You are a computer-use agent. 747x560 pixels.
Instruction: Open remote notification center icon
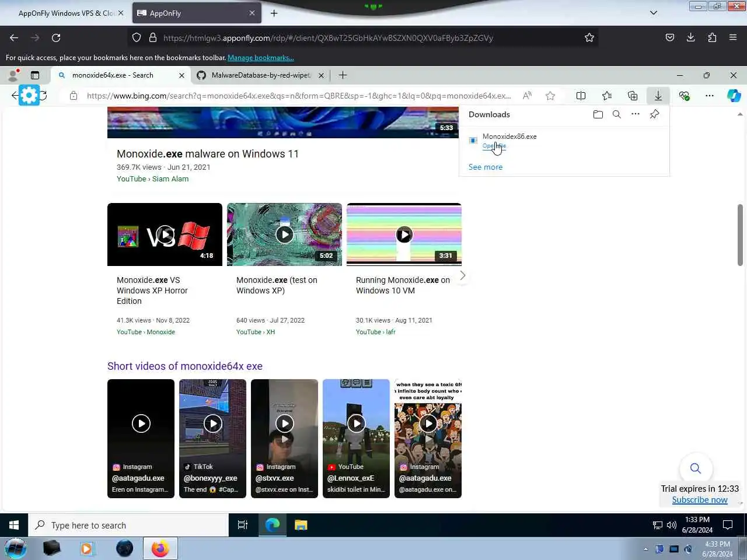click(x=728, y=525)
